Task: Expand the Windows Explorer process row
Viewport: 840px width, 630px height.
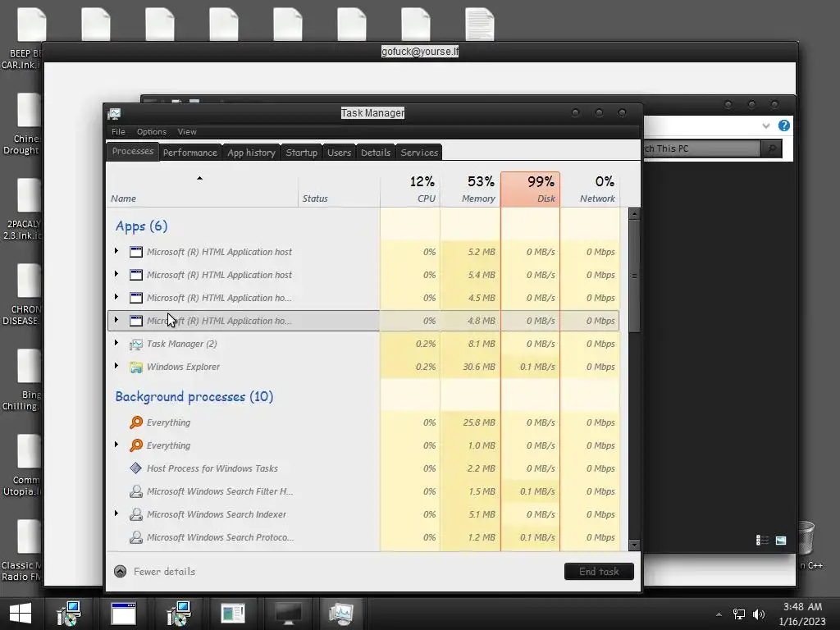Action: [x=116, y=366]
